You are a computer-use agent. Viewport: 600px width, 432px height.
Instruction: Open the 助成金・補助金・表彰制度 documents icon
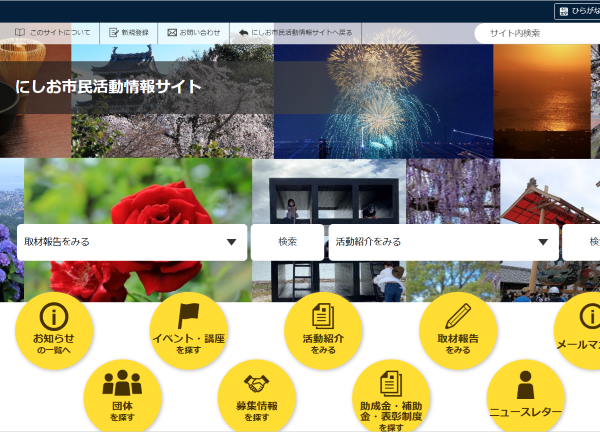click(x=391, y=383)
